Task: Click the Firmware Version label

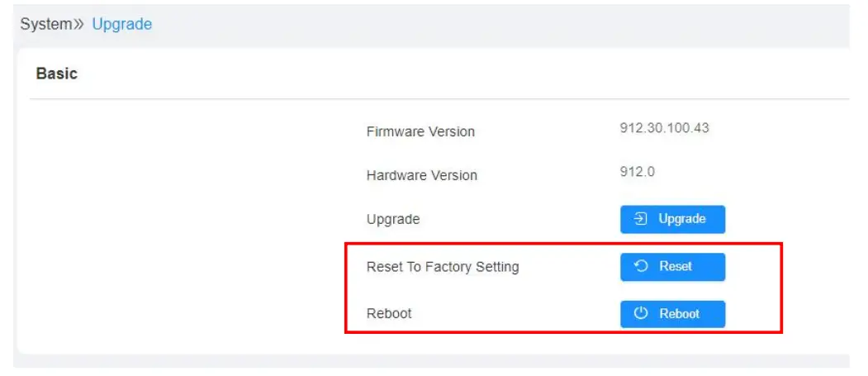Action: click(x=420, y=131)
